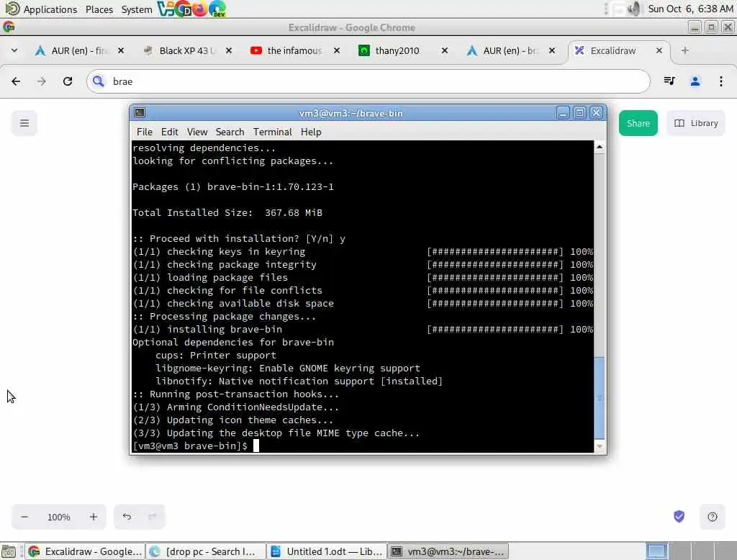Screen dimensions: 737x560
Task: Expand the tab search dropdown arrow
Action: coord(14,50)
